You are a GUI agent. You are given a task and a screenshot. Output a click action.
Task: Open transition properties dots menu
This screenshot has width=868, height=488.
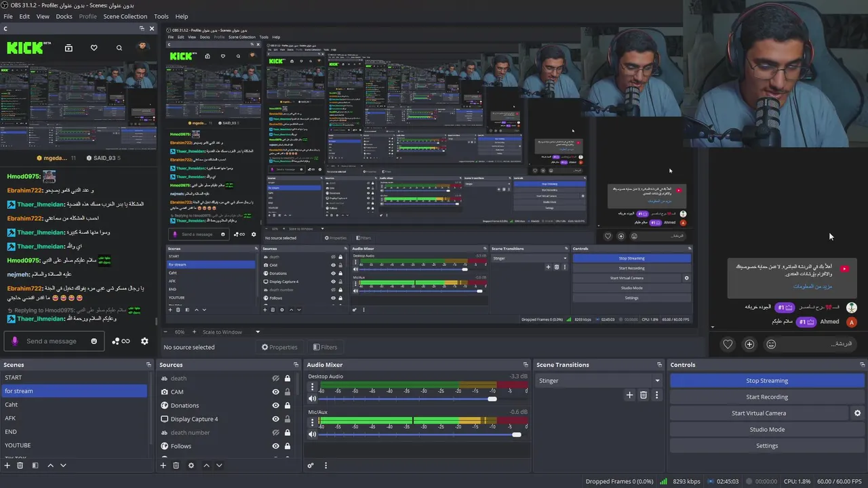(x=656, y=395)
